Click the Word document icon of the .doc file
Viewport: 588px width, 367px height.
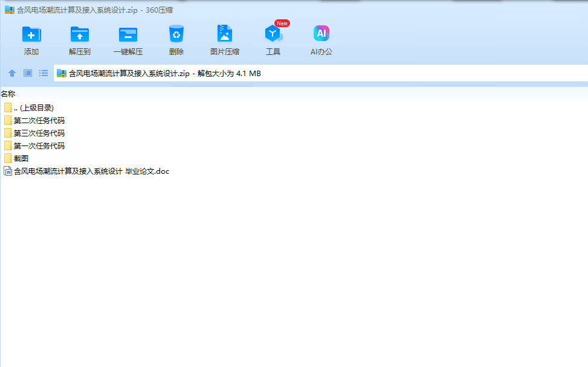tap(8, 171)
